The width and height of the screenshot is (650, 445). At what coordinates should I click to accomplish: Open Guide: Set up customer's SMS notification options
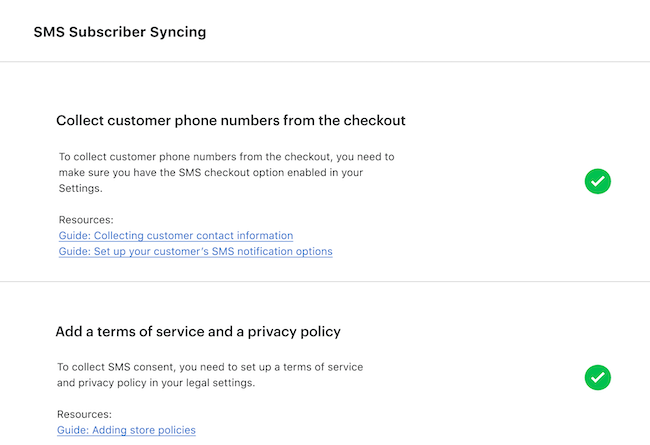[x=195, y=252]
